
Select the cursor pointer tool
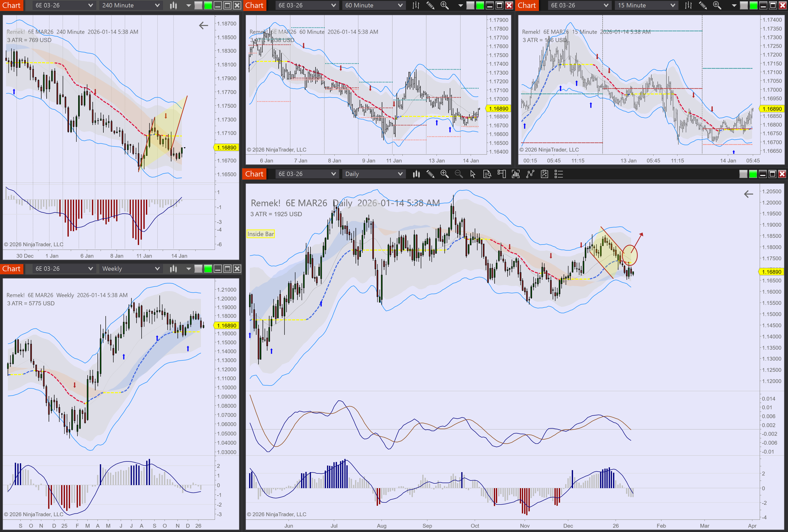click(x=473, y=174)
